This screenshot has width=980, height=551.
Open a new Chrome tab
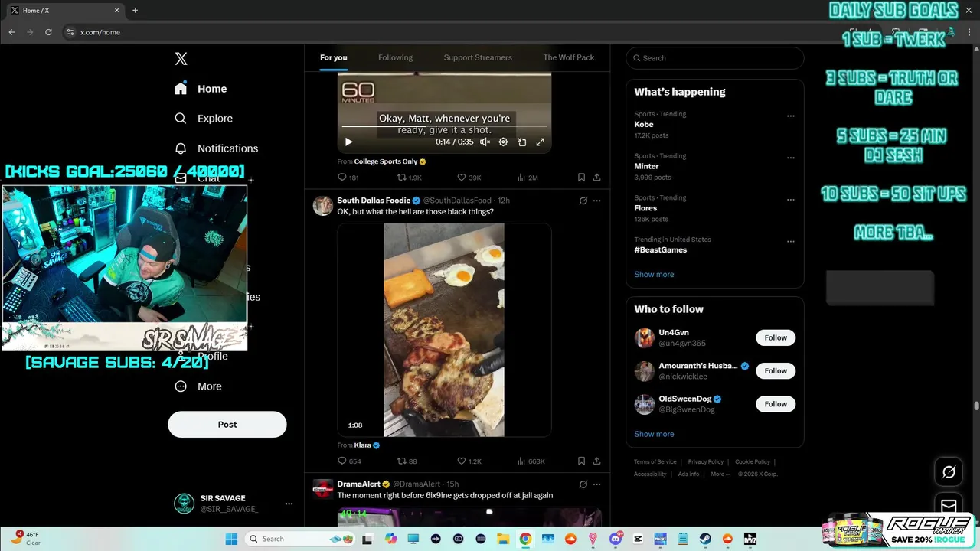(135, 11)
